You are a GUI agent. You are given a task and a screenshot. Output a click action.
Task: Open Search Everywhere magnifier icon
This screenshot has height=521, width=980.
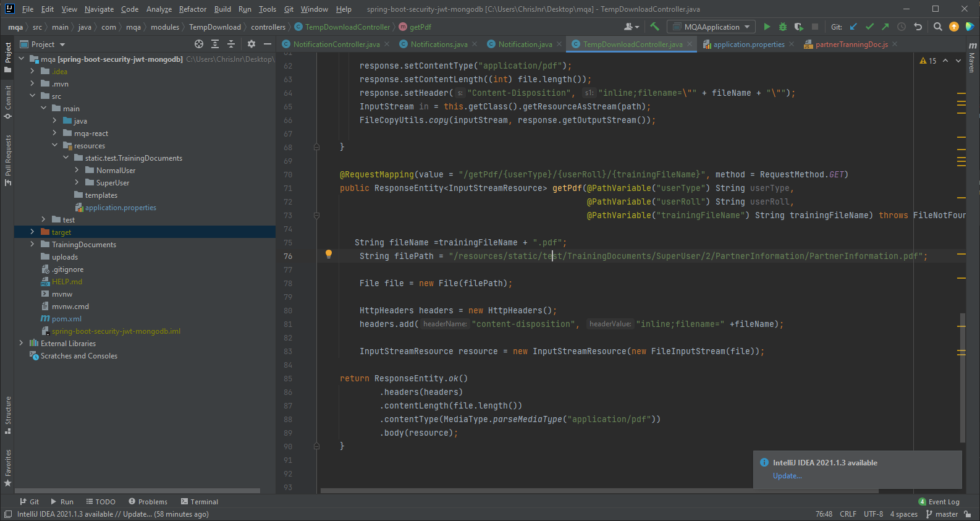pyautogui.click(x=938, y=27)
